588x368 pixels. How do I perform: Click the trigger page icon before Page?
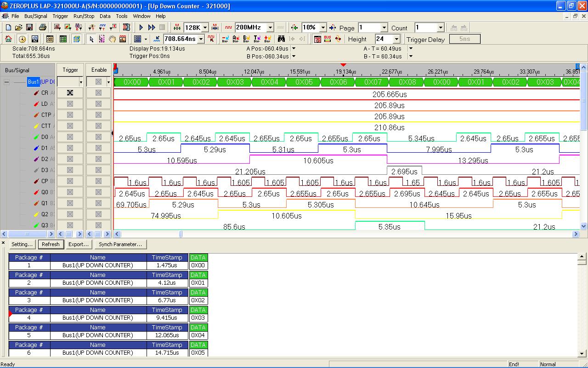point(333,28)
